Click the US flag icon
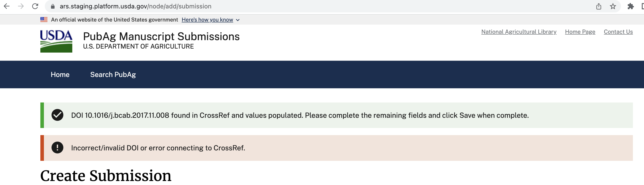Screen dimensions: 644x185 click(44, 20)
